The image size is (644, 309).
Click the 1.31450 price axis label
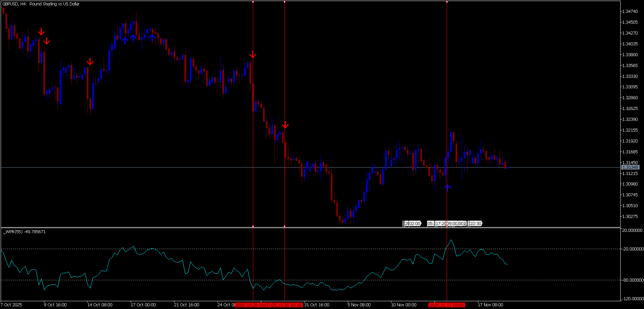click(x=630, y=163)
